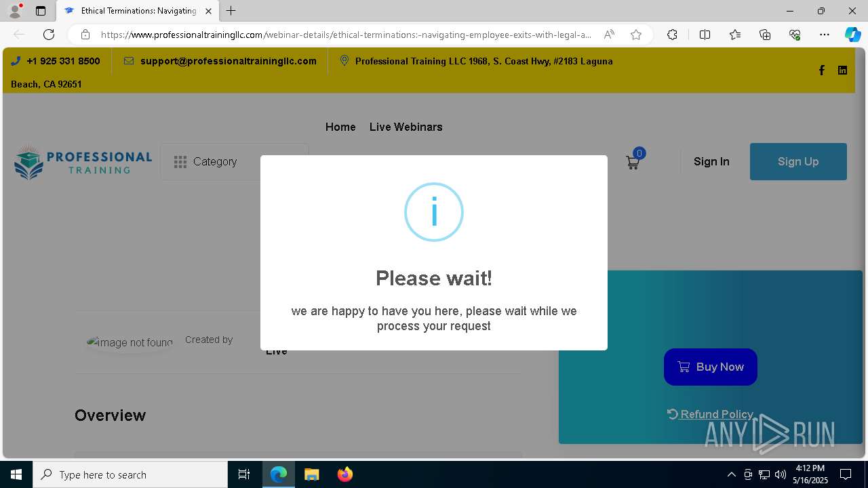View site information lock icon
The height and width of the screenshot is (488, 868).
point(85,35)
